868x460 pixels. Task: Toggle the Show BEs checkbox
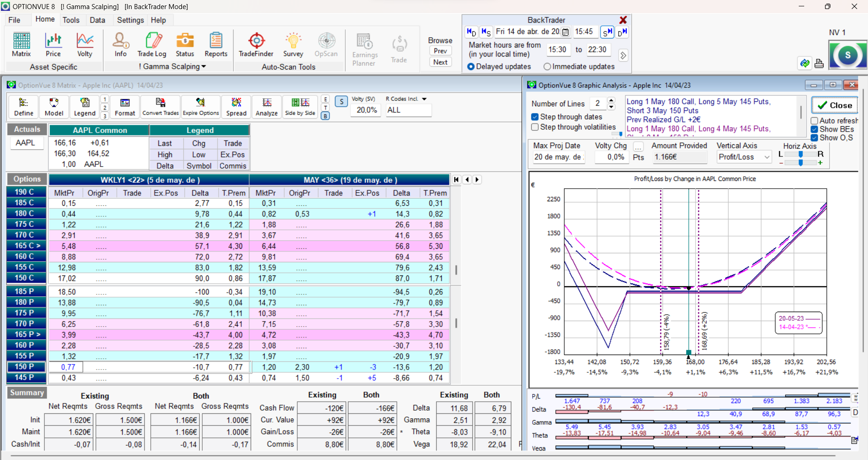coord(814,129)
